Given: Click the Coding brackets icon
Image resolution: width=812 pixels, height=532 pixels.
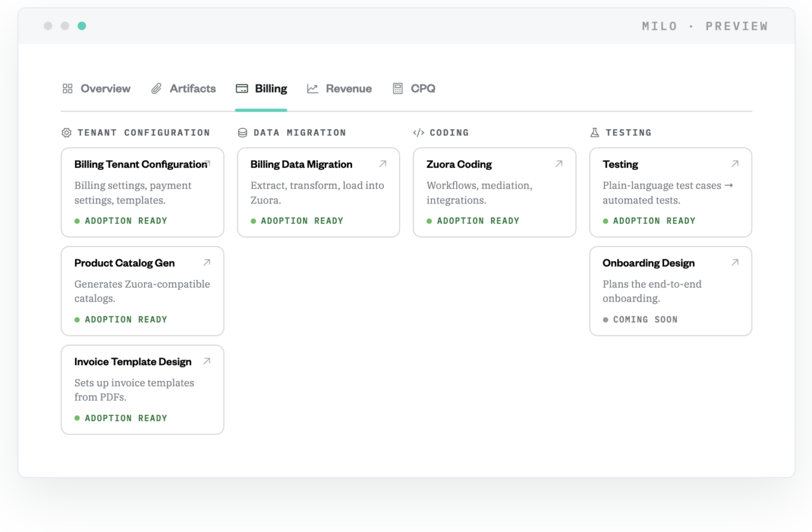Looking at the screenshot, I should tap(419, 133).
